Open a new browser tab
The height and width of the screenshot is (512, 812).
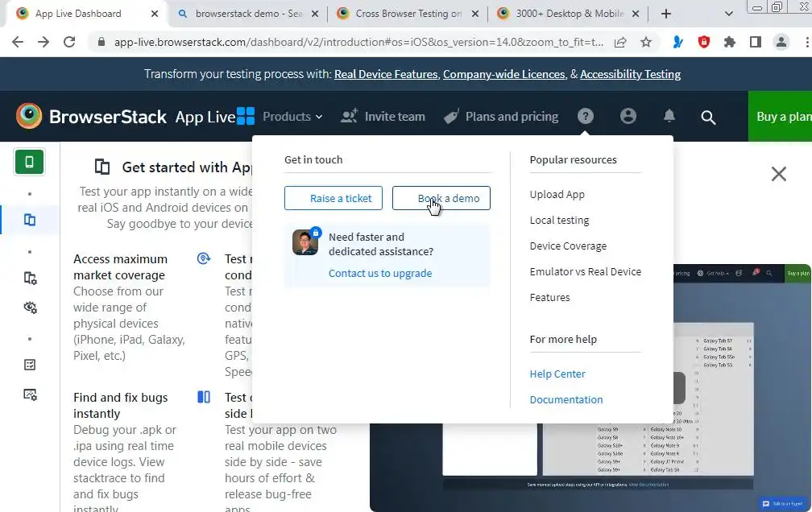tap(666, 14)
